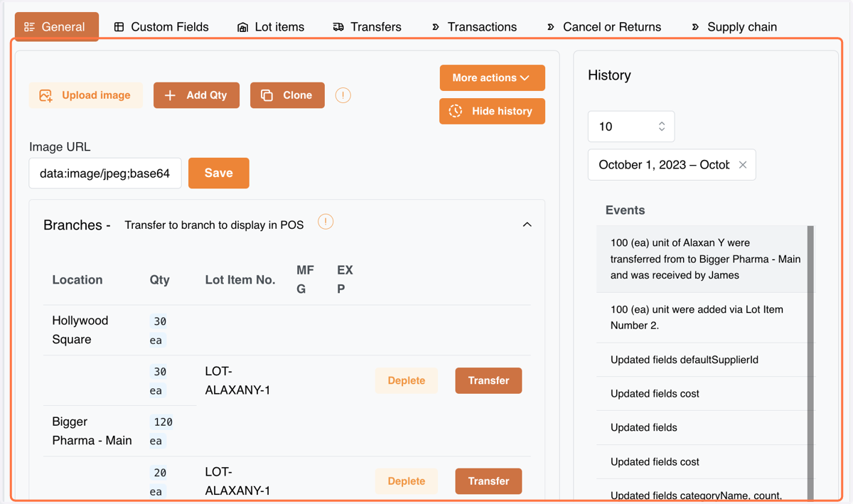Clear the date range with X icon
This screenshot has height=504, width=853.
pyautogui.click(x=743, y=165)
